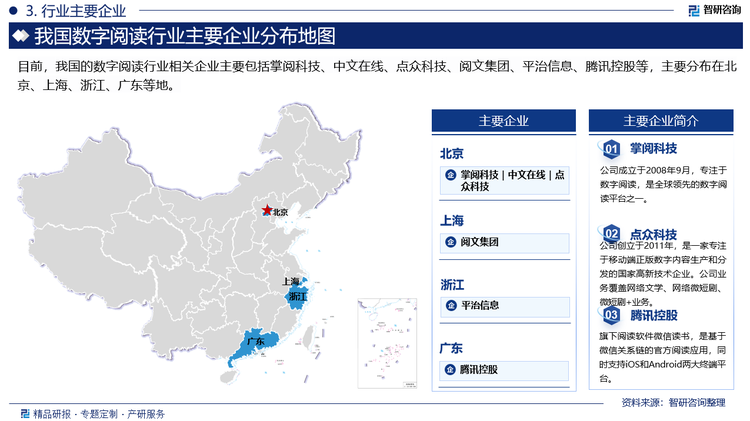
Task: Open the 腾讯控股 company box
Action: tap(504, 370)
